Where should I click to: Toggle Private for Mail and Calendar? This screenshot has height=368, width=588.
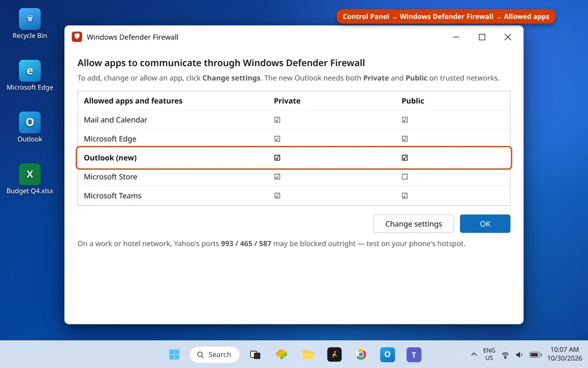pyautogui.click(x=277, y=120)
